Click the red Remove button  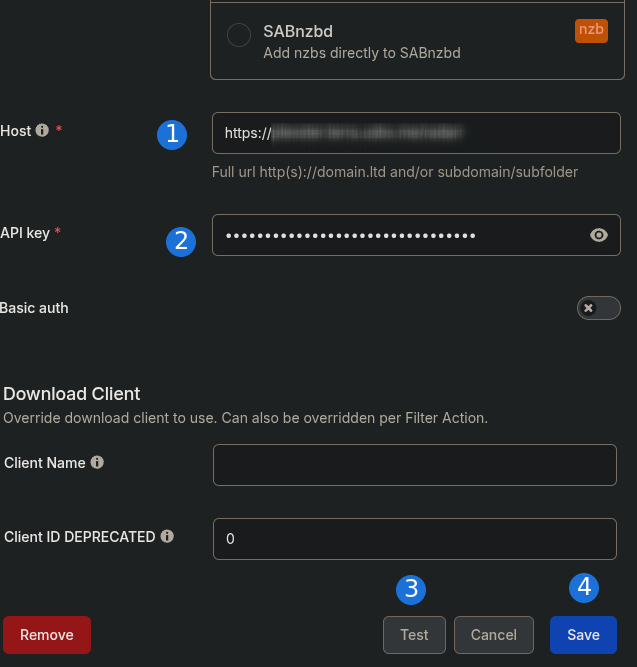(x=47, y=635)
